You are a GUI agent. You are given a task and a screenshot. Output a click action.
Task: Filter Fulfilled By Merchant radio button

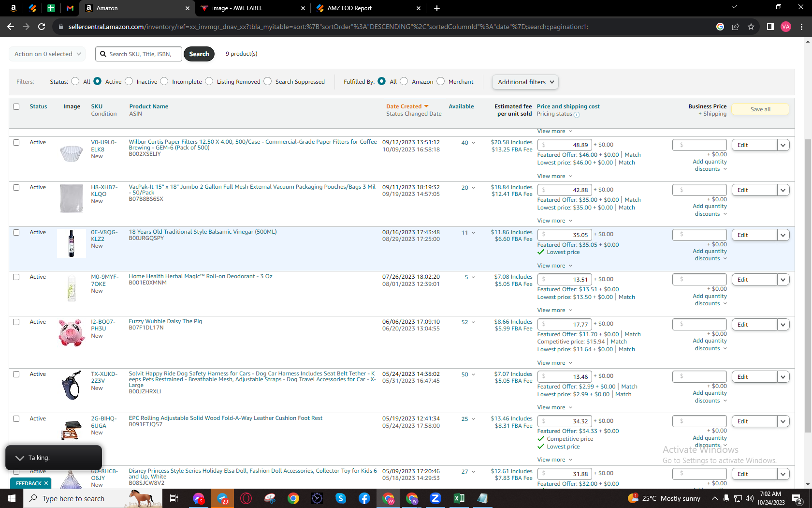coord(440,81)
